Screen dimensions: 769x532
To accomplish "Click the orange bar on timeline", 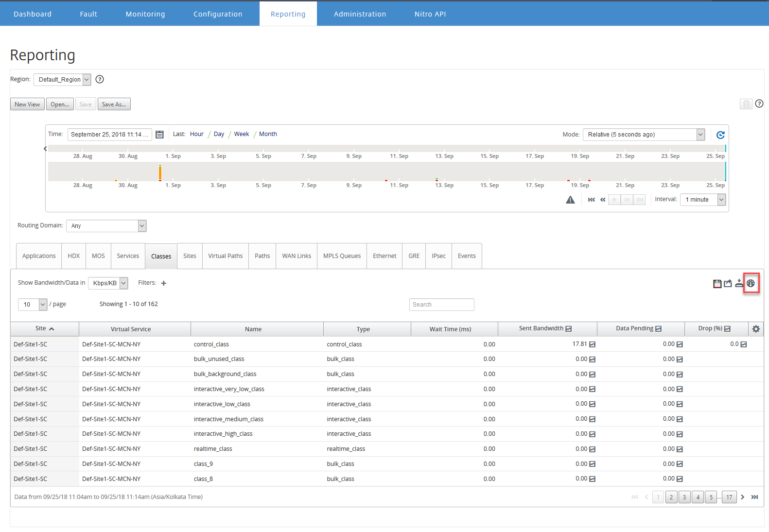I will click(x=160, y=173).
